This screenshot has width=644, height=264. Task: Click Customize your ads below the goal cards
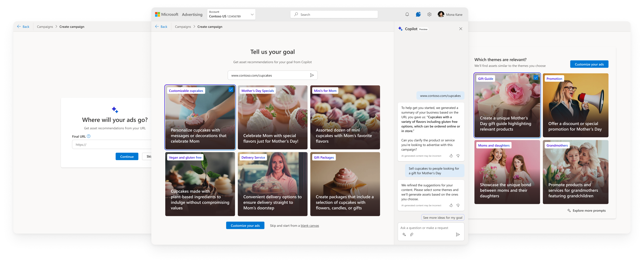click(x=245, y=225)
